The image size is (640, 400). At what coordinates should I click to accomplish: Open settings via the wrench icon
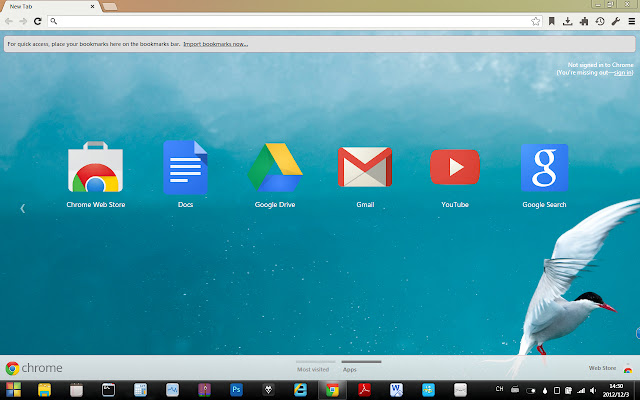(x=616, y=21)
